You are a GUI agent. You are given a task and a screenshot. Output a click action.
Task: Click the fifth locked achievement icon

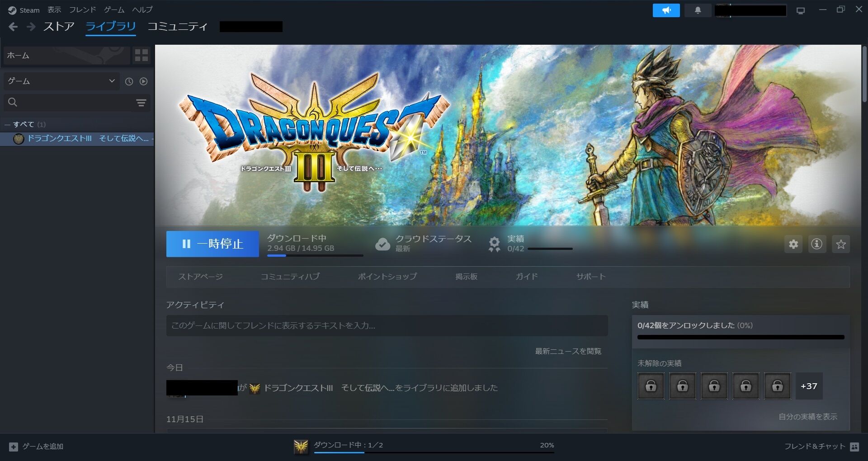(778, 386)
